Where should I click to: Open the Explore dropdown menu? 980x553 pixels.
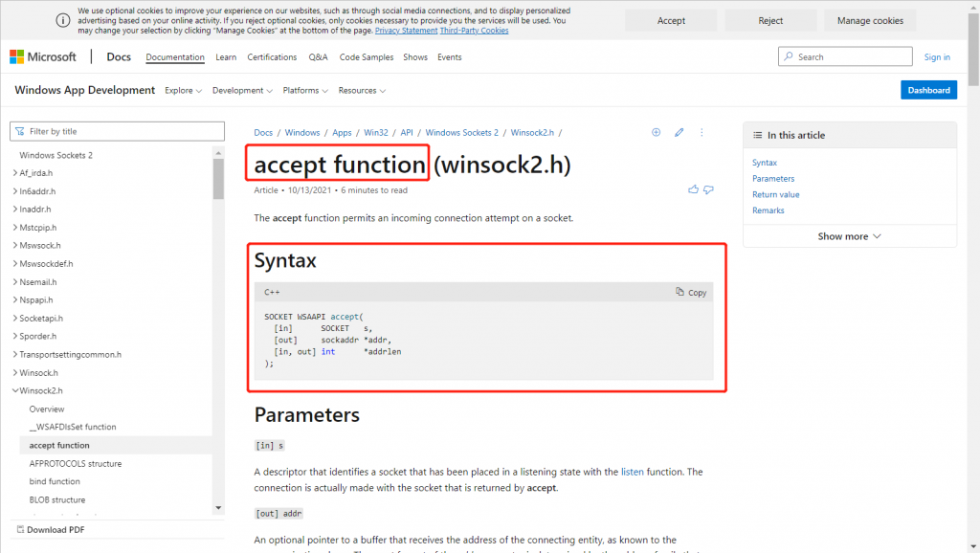(183, 91)
